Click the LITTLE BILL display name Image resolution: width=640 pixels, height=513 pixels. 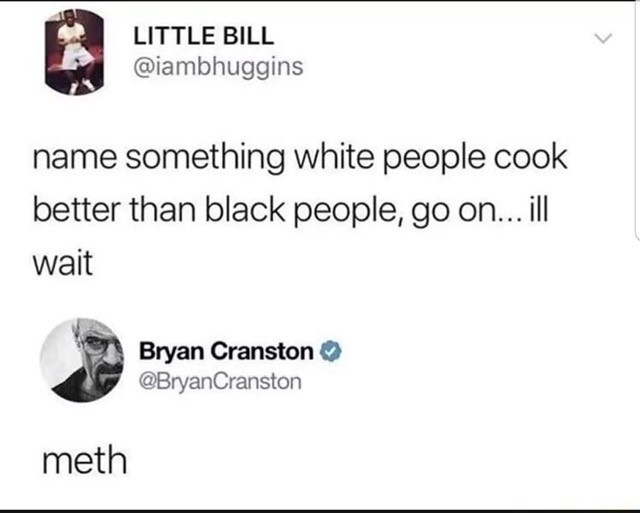204,36
